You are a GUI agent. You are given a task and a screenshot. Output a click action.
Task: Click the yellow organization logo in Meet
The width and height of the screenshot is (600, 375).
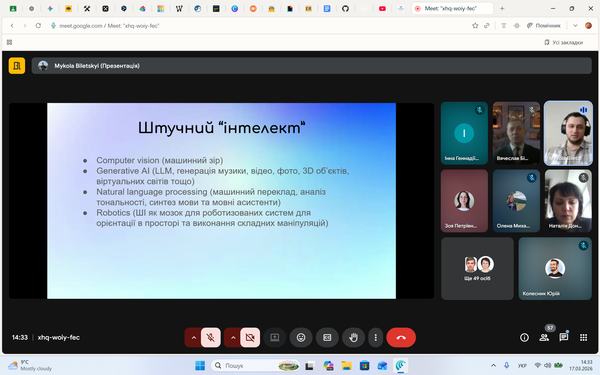[x=17, y=66]
